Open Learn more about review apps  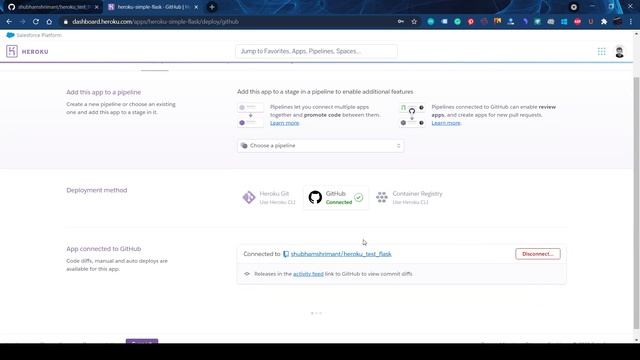446,123
